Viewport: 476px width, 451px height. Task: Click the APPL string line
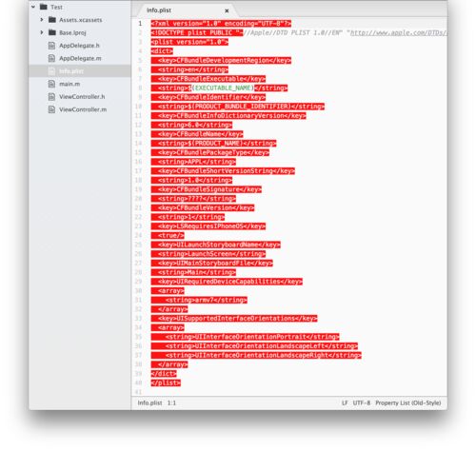tap(193, 162)
